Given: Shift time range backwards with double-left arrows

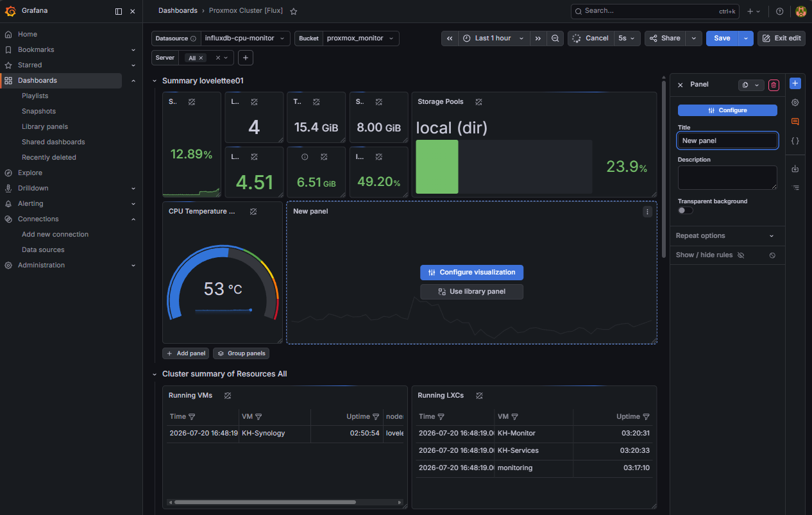Looking at the screenshot, I should pyautogui.click(x=450, y=38).
